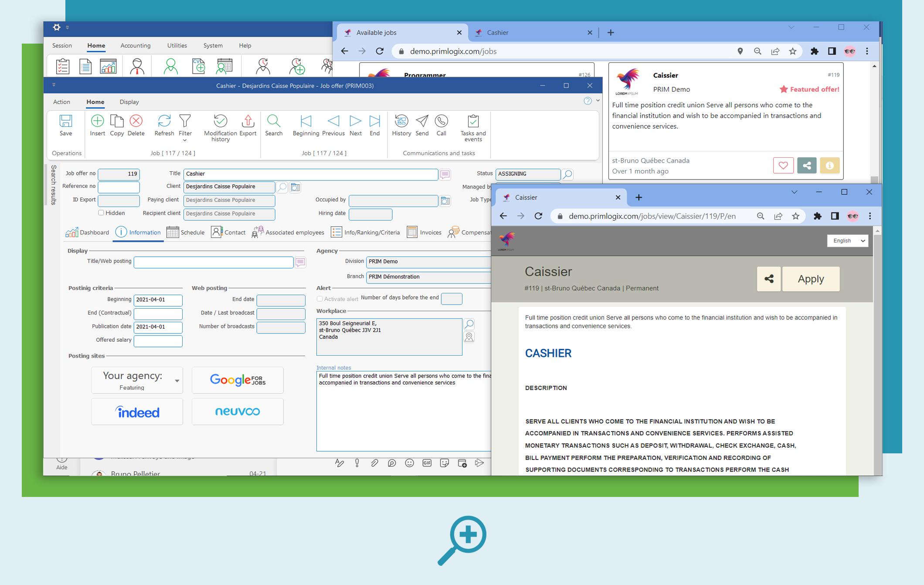
Task: Expand the Filter dropdown arrow
Action: coord(185,140)
